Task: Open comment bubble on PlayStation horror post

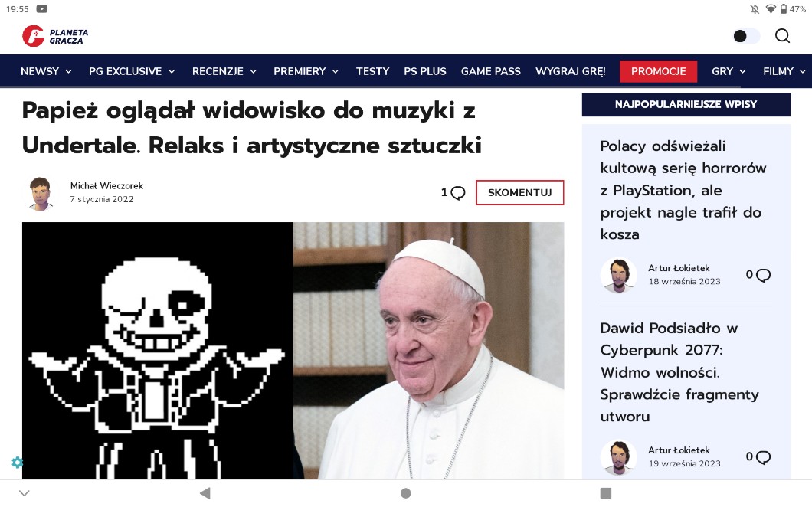Action: (x=763, y=275)
